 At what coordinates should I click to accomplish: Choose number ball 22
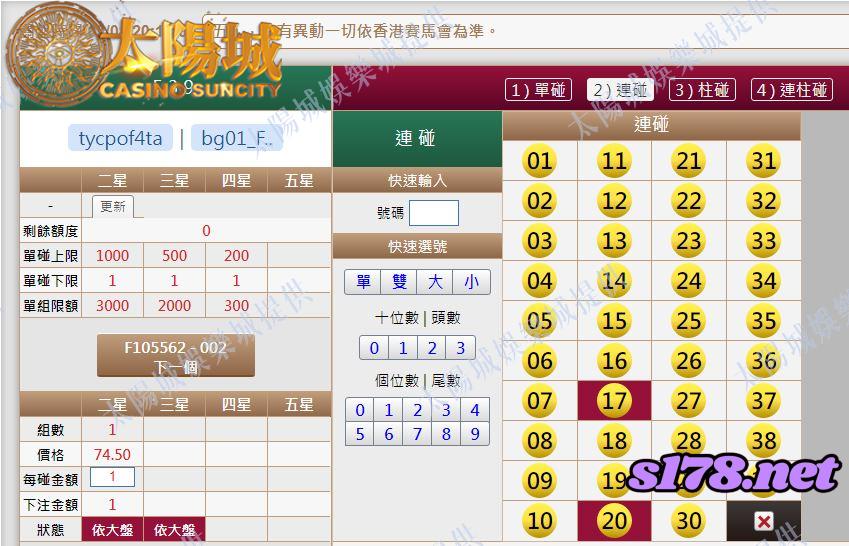point(688,201)
